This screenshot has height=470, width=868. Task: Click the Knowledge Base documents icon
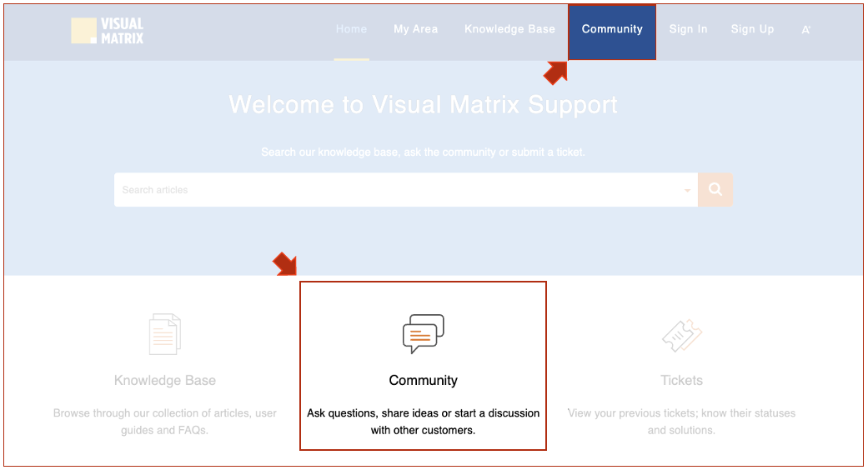164,334
